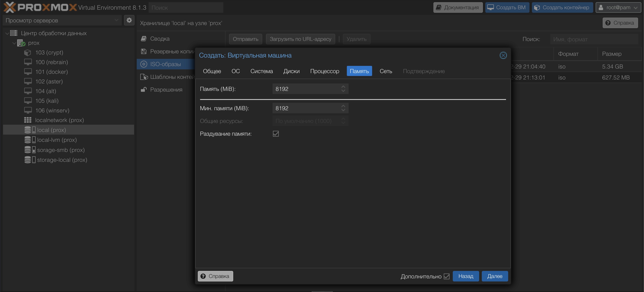Screen dimensions: 644x292
Task: Switch to the Процессор tab
Action: 324,71
